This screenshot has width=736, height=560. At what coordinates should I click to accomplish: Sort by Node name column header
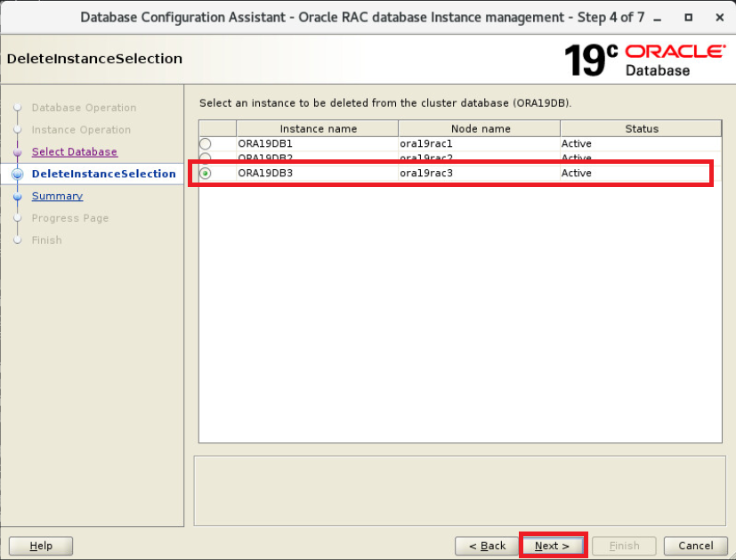(479, 128)
